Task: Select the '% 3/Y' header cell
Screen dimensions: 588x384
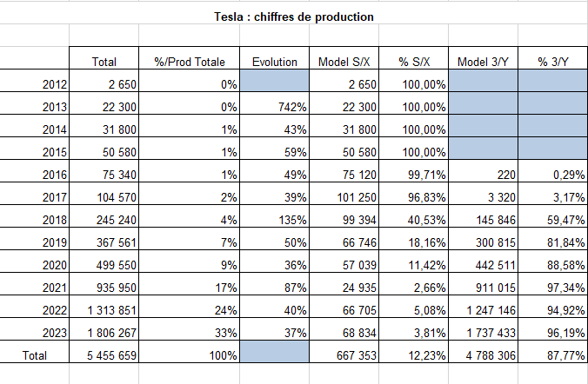Action: (552, 58)
